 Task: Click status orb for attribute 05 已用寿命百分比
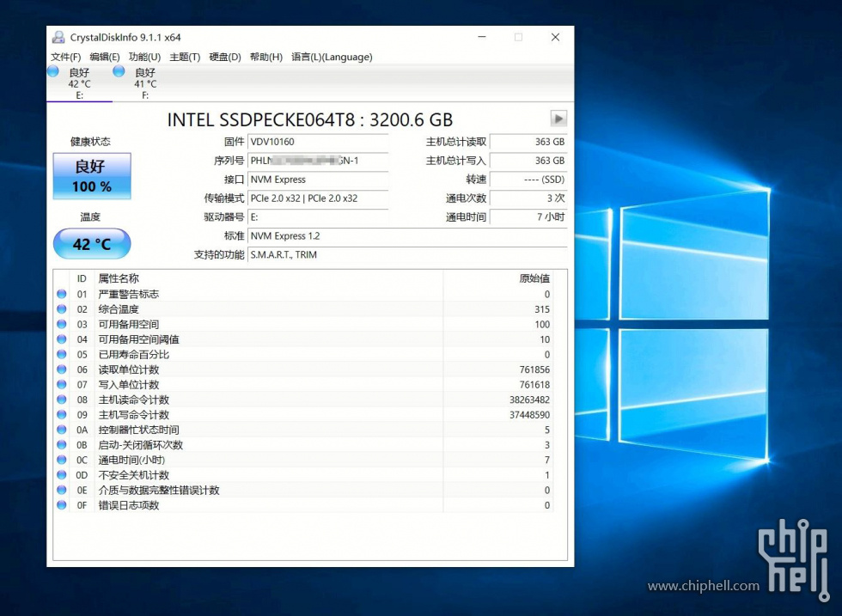tap(62, 354)
